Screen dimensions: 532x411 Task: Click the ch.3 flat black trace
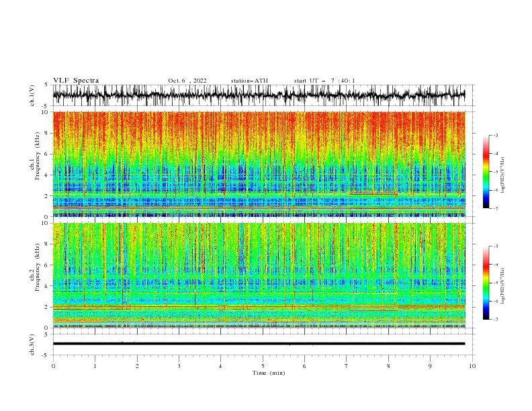coord(259,344)
